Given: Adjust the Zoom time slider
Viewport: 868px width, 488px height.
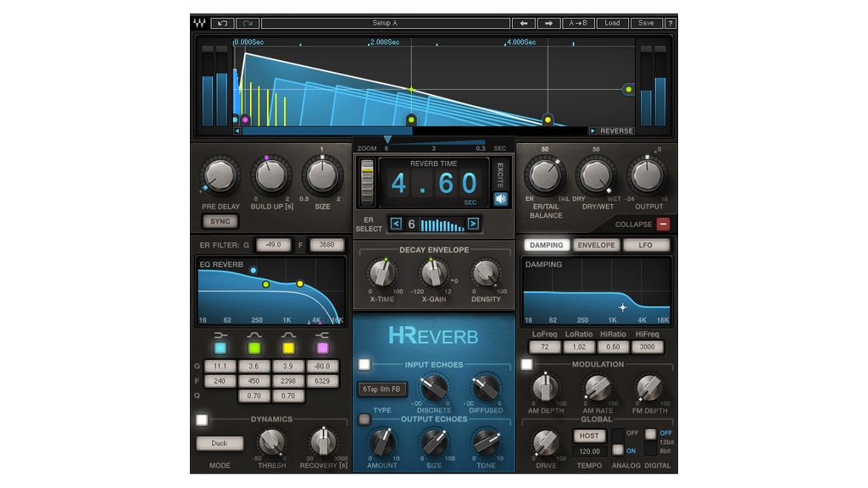Looking at the screenshot, I should [x=387, y=140].
